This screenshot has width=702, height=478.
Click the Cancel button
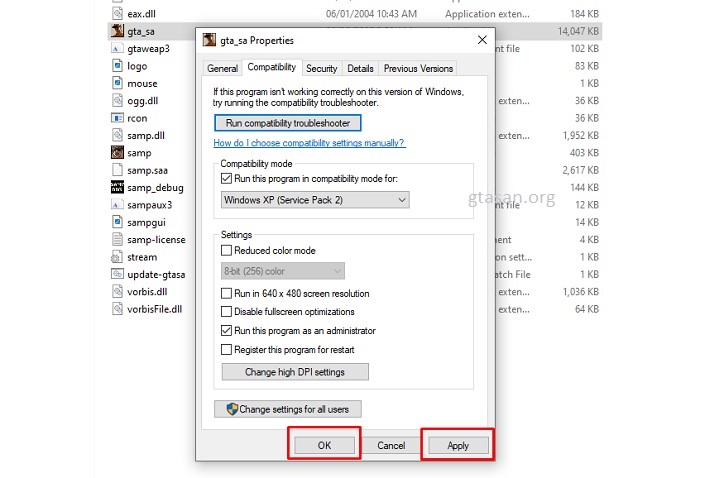click(391, 445)
